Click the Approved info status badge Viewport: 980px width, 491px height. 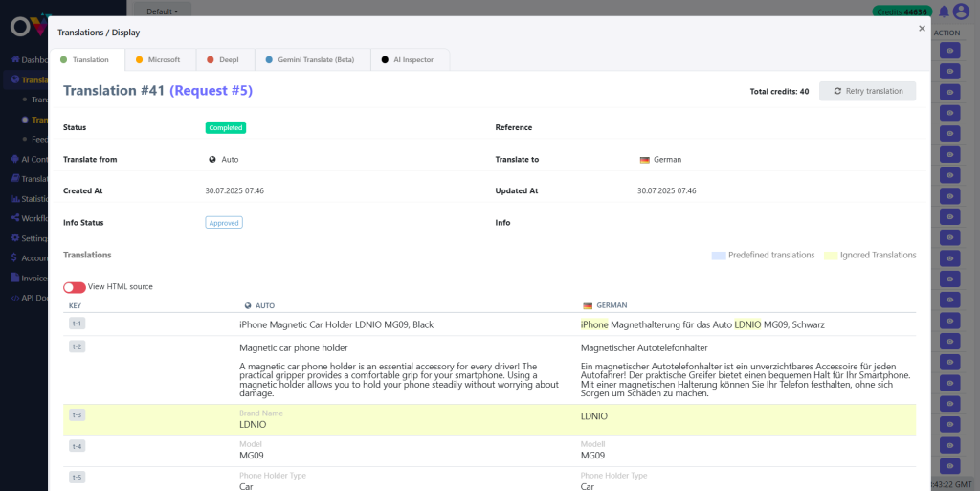tap(224, 222)
